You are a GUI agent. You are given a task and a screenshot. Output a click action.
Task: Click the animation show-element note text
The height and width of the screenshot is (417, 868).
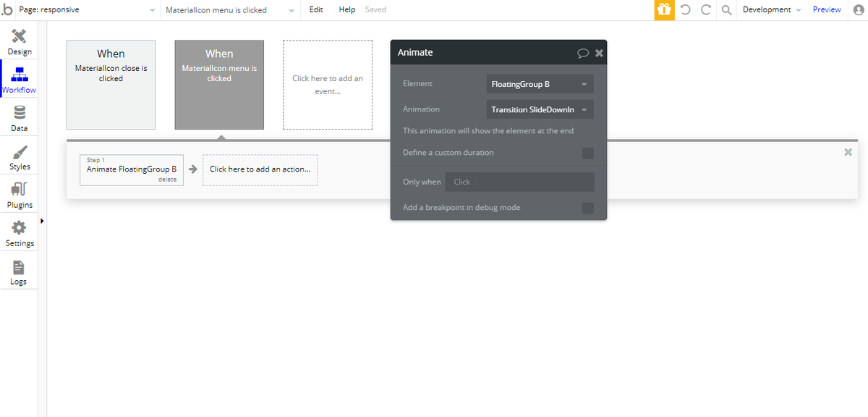[488, 131]
